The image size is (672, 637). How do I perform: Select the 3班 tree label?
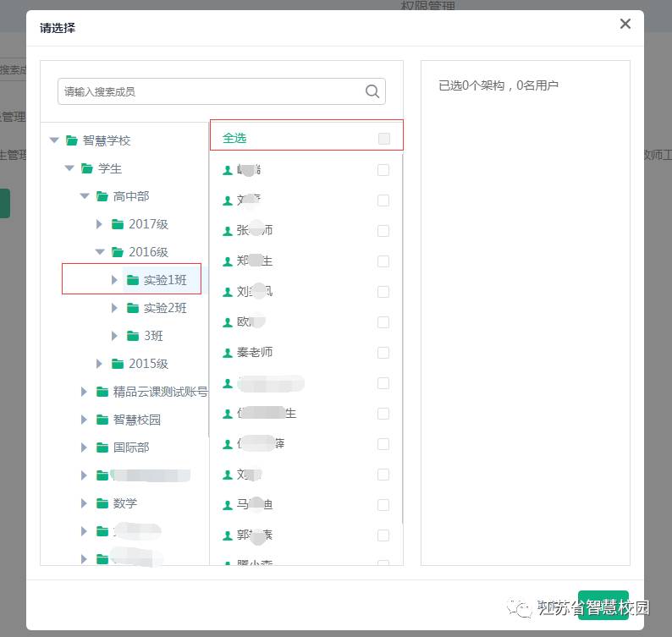tap(153, 336)
